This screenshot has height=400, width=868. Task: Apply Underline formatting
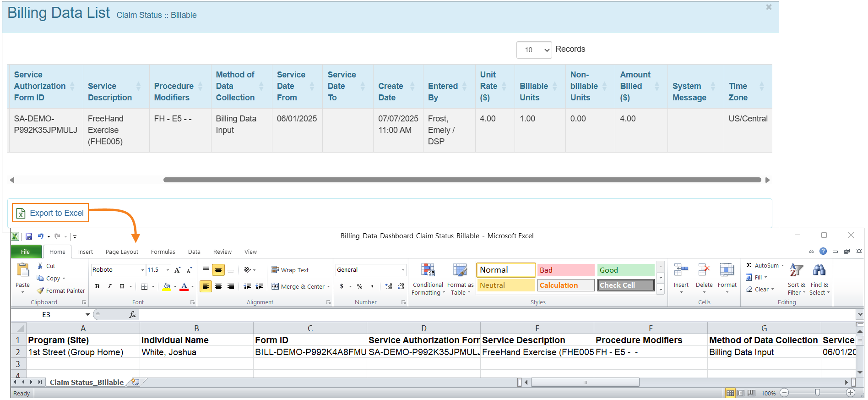[x=122, y=286]
